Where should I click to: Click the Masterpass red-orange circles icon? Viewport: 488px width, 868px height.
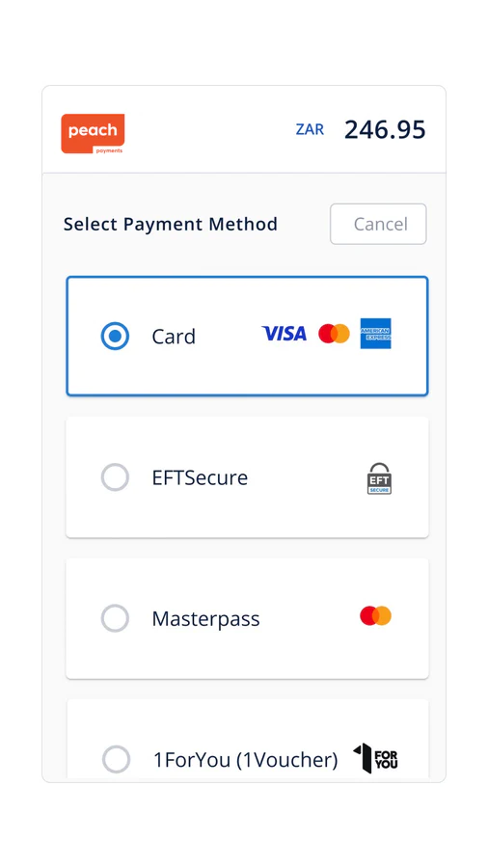click(x=376, y=615)
